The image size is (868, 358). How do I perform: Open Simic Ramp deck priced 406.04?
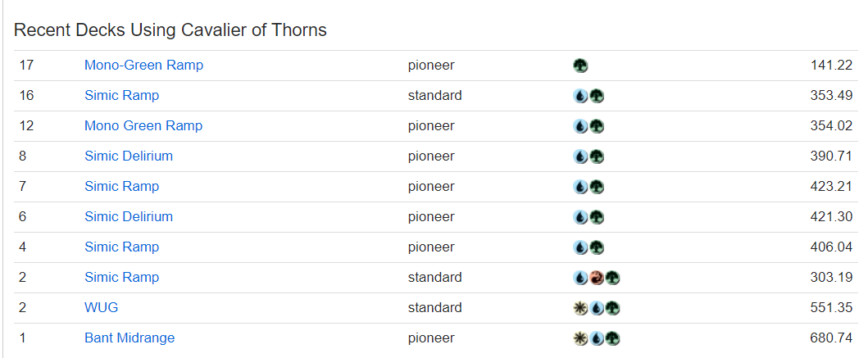click(x=121, y=247)
